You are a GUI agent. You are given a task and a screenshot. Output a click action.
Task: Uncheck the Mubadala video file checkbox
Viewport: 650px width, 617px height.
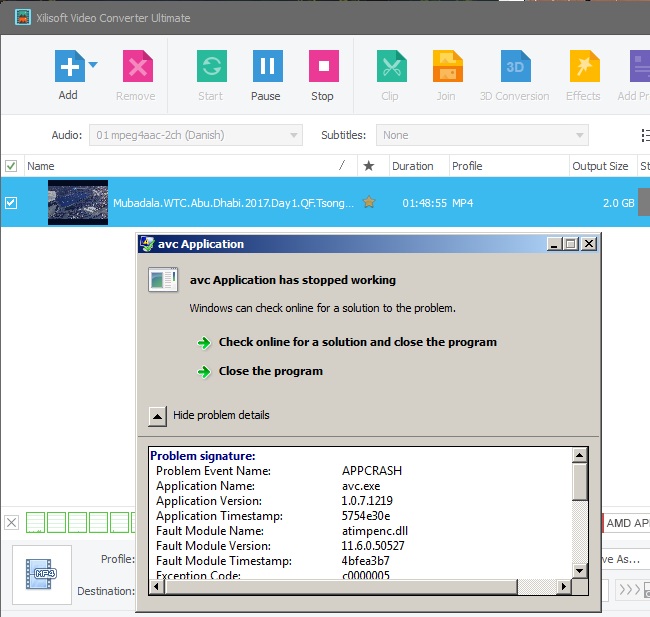coord(11,203)
